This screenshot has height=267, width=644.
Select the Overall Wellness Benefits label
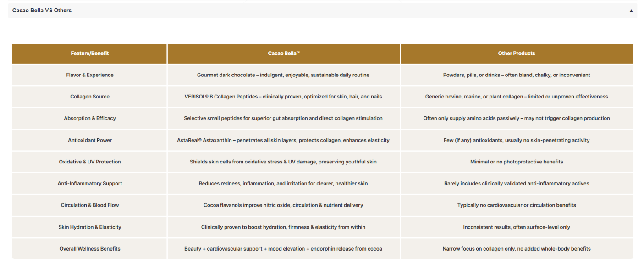[90, 249]
